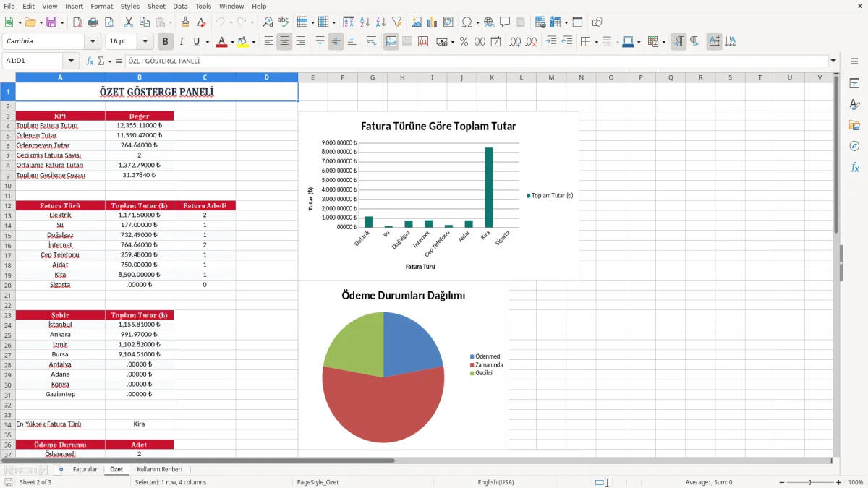Click the Insert Hyperlink icon
The height and width of the screenshot is (488, 868).
click(489, 22)
